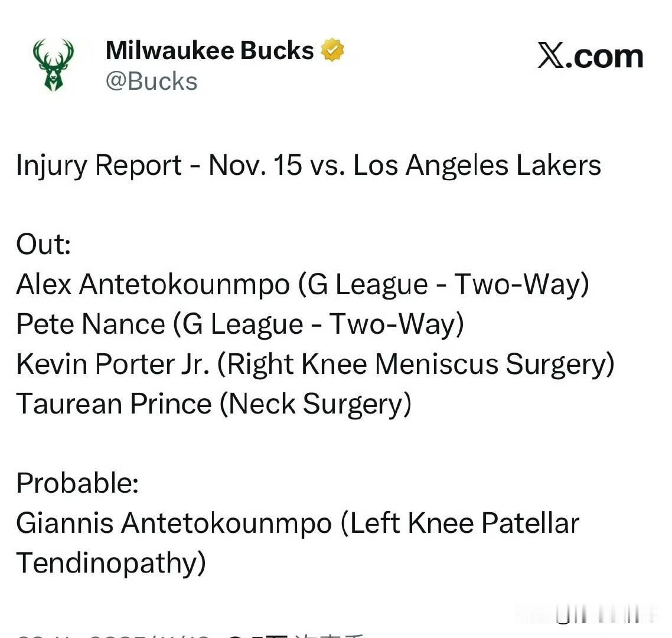Click Pete Nance player name

click(x=90, y=324)
